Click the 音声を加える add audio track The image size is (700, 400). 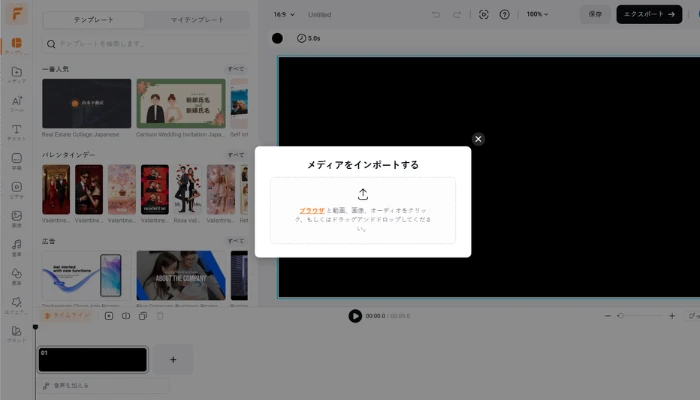point(104,386)
